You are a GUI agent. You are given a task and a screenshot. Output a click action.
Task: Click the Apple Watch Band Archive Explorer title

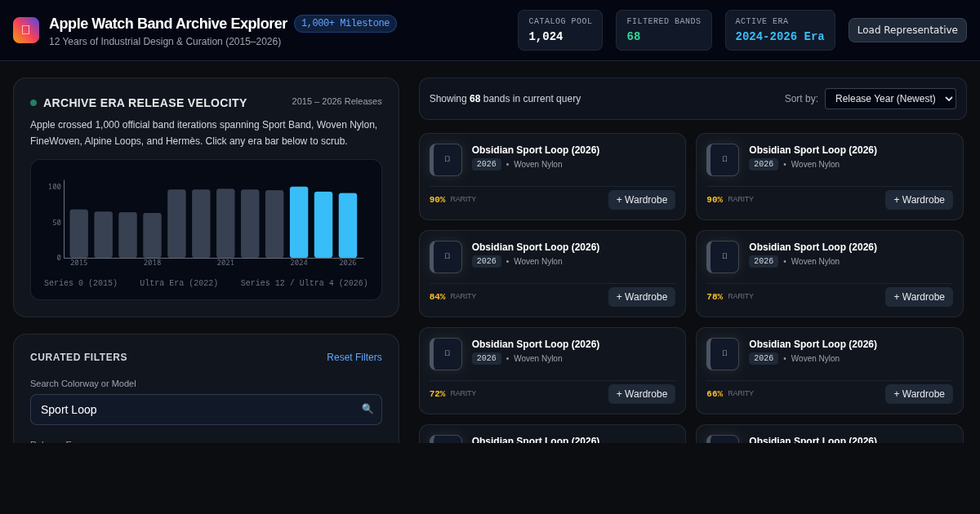point(168,24)
